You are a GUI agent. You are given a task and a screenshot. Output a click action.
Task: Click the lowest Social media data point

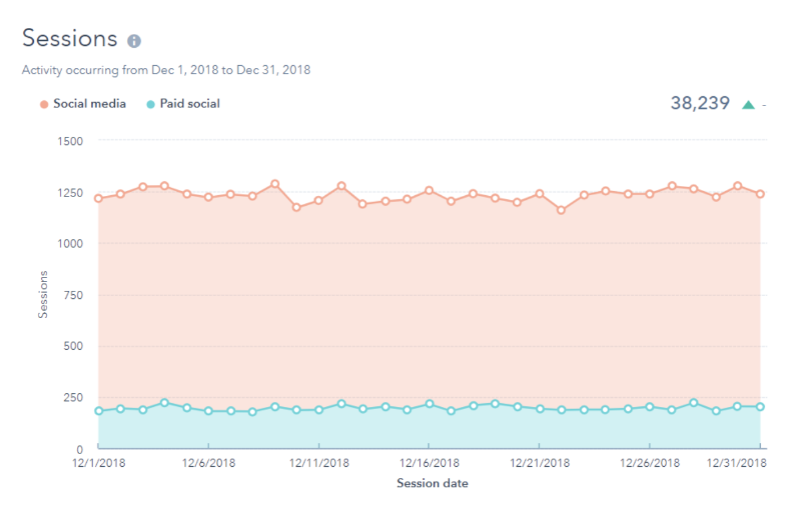[x=561, y=210]
